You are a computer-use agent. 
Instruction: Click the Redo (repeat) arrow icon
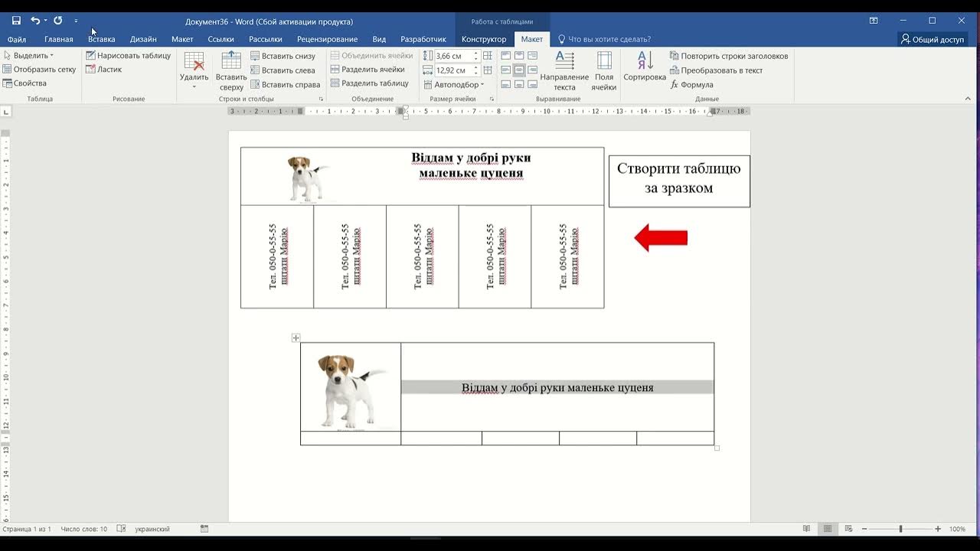tap(57, 21)
